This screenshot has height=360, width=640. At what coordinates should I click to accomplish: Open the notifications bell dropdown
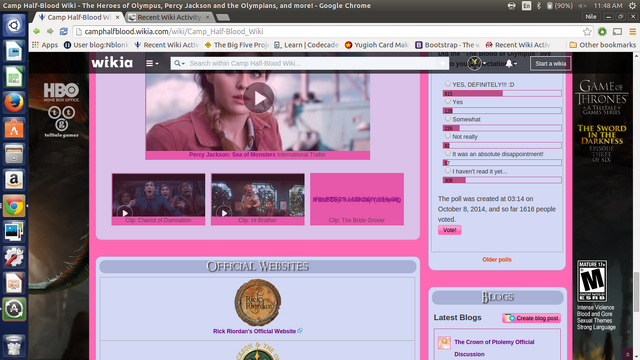pos(511,63)
